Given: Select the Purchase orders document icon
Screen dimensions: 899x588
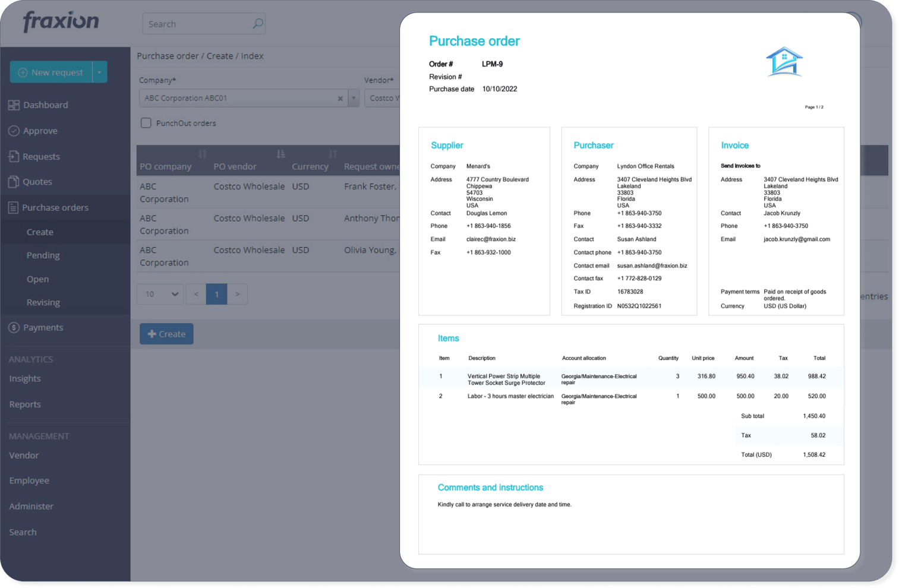Looking at the screenshot, I should (x=14, y=207).
